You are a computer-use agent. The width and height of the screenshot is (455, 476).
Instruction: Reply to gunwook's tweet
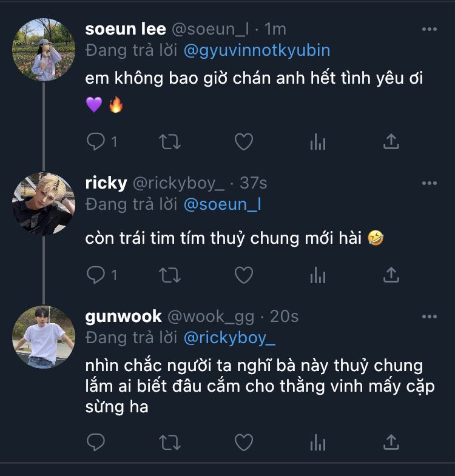[96, 442]
